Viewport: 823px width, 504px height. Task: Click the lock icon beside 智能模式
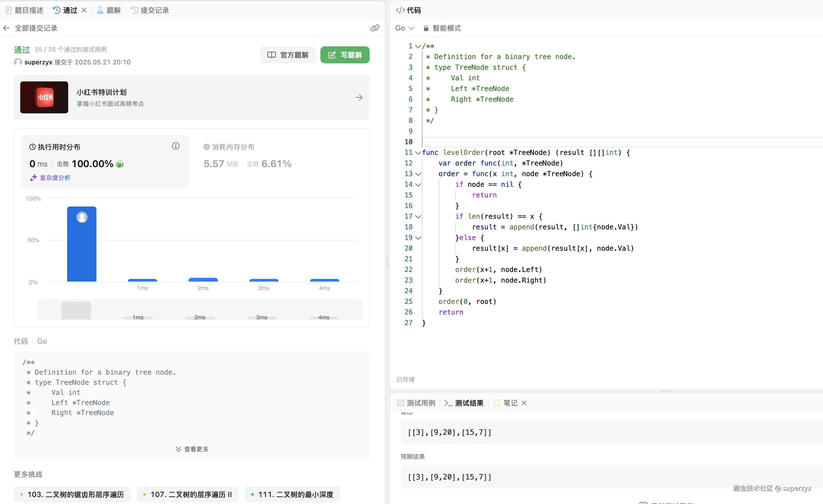[426, 28]
